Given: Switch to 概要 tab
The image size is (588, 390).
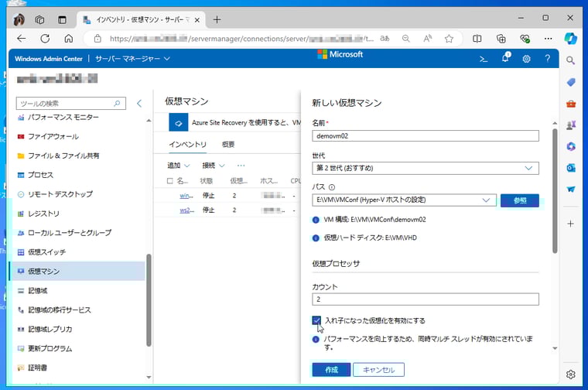Looking at the screenshot, I should (x=228, y=145).
